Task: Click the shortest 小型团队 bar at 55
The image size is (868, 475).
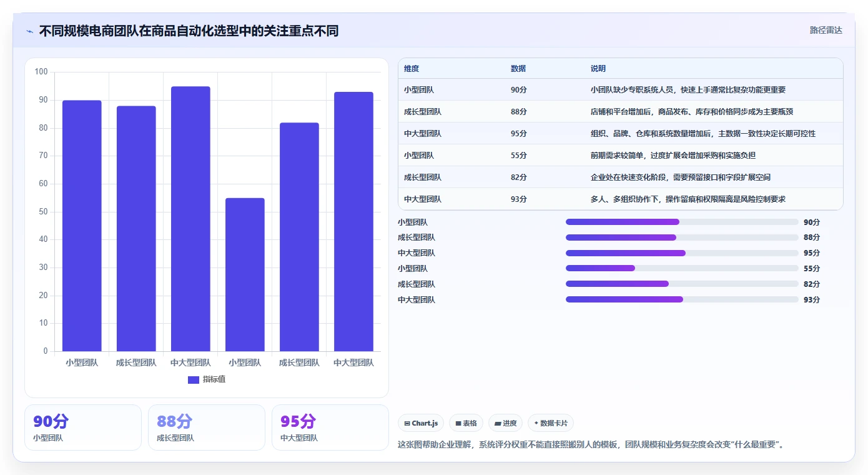Action: [x=245, y=274]
